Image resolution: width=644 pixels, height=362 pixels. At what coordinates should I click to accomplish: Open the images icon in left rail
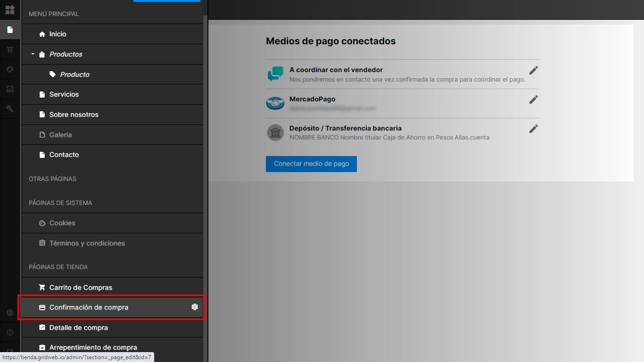pos(10,89)
